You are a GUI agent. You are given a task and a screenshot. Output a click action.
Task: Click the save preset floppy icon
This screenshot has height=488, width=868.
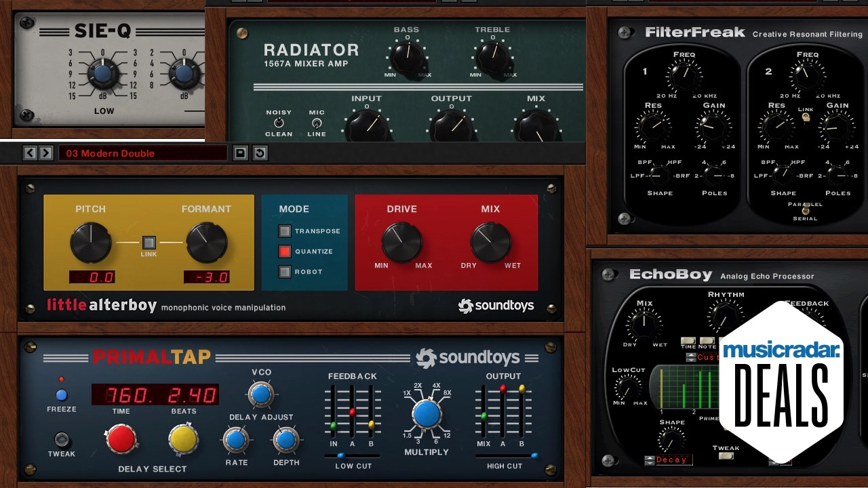[x=240, y=153]
